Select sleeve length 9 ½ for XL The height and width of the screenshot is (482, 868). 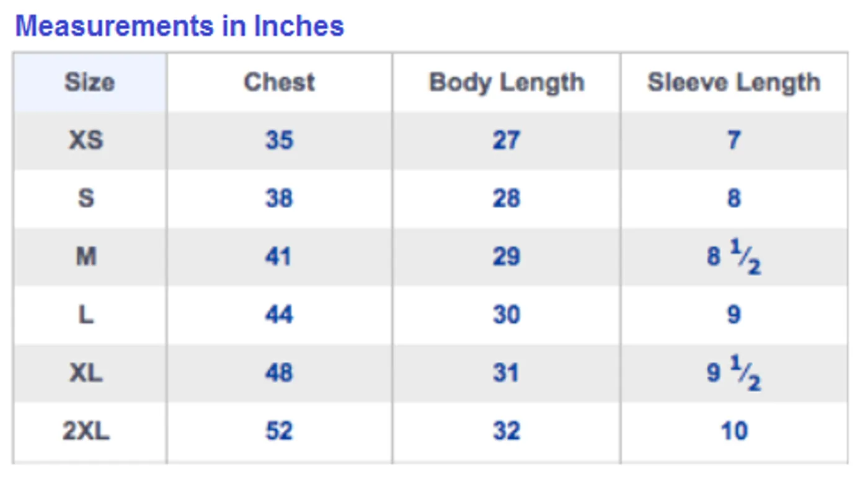(734, 374)
